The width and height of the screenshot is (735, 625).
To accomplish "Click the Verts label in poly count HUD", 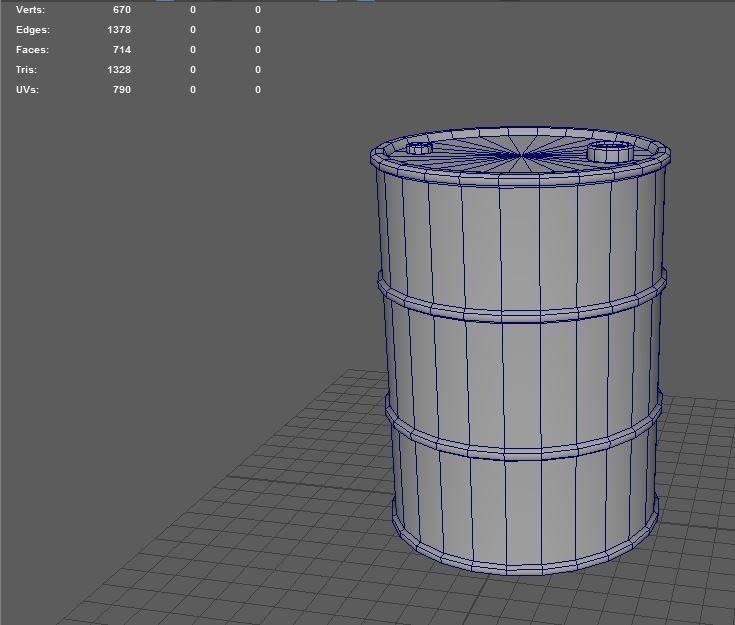I will [30, 10].
